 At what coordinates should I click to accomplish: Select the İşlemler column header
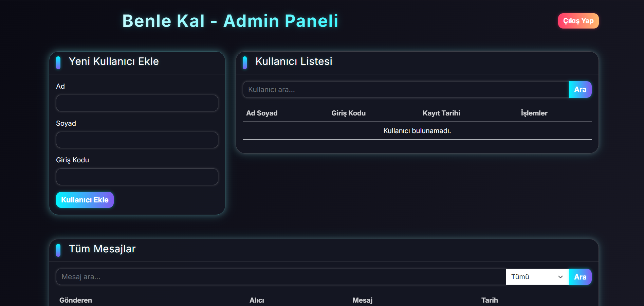pyautogui.click(x=534, y=113)
